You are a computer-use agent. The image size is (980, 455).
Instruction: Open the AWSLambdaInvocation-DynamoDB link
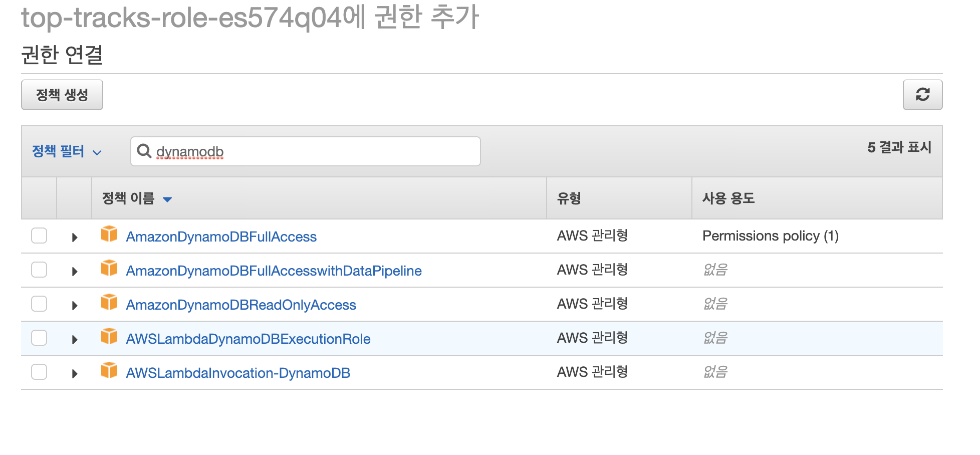(238, 373)
